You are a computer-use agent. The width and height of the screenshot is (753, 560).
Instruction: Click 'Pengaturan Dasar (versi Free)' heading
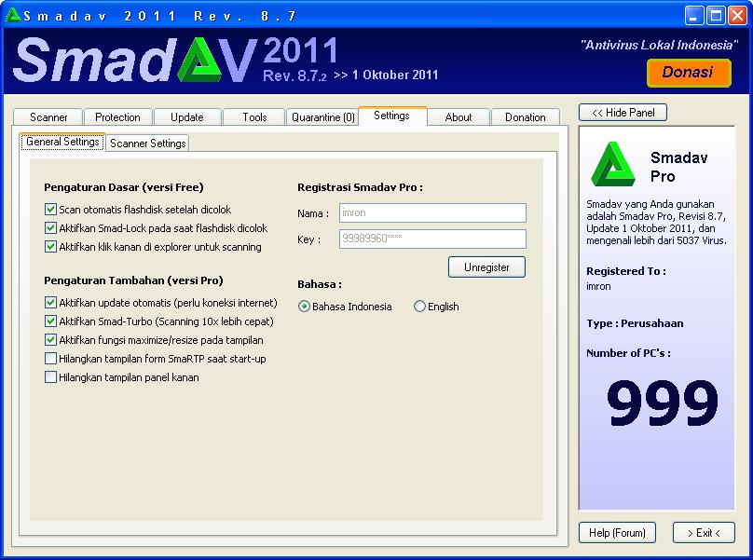[124, 187]
